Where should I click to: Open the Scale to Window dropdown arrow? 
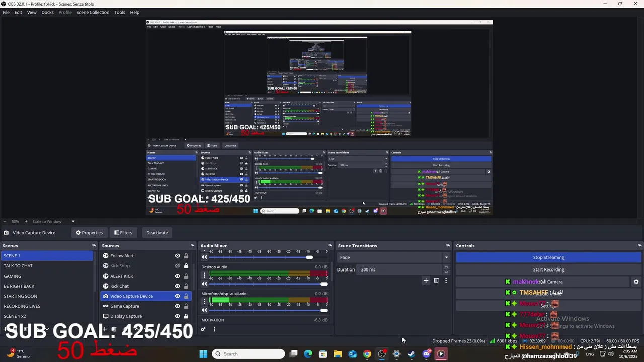(x=73, y=221)
